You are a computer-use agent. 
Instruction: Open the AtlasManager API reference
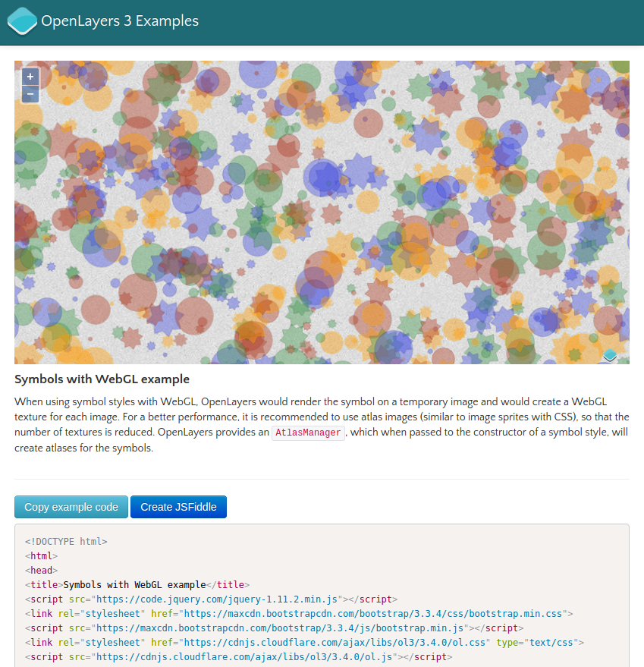pos(308,433)
